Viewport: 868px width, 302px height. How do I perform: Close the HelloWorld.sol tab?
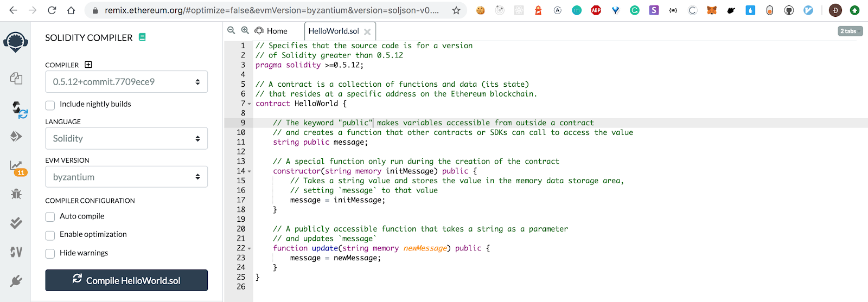point(367,31)
